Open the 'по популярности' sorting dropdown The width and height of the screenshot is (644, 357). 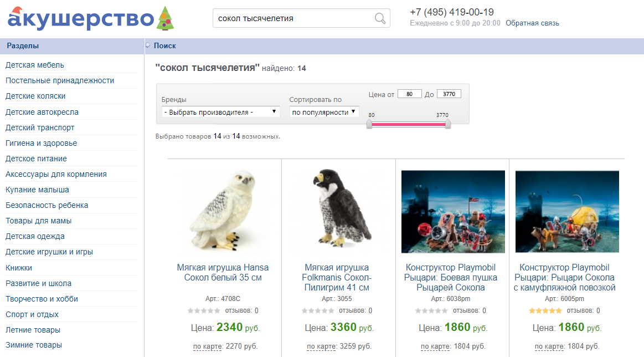tap(323, 111)
